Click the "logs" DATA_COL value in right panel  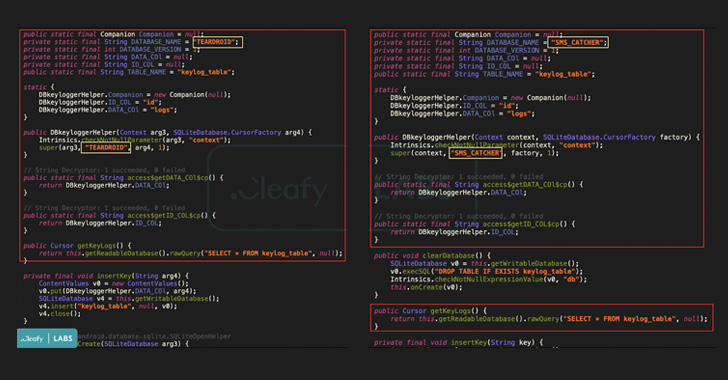(x=519, y=113)
